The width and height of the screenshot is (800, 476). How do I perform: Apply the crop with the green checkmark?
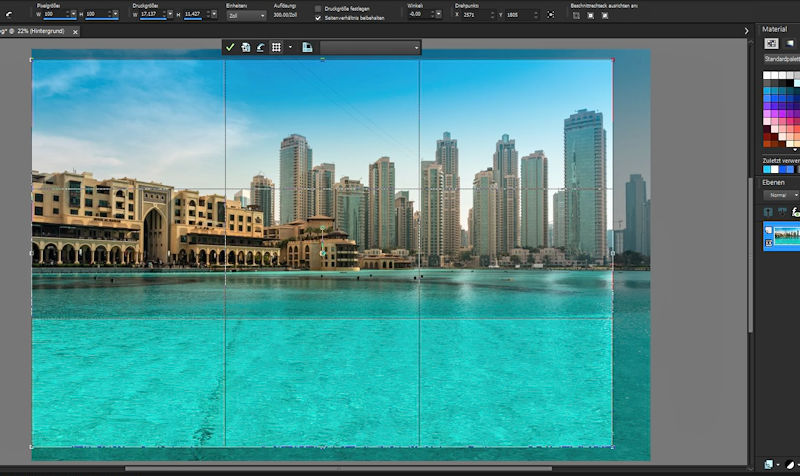point(230,47)
